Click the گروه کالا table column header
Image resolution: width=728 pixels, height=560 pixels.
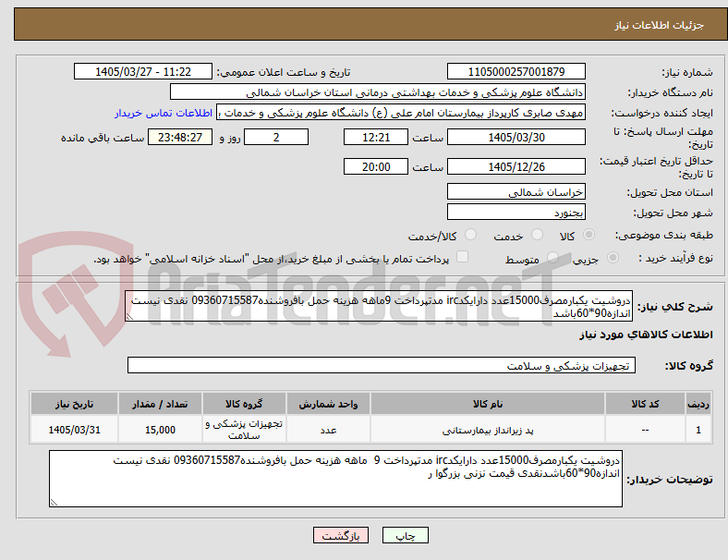244,404
